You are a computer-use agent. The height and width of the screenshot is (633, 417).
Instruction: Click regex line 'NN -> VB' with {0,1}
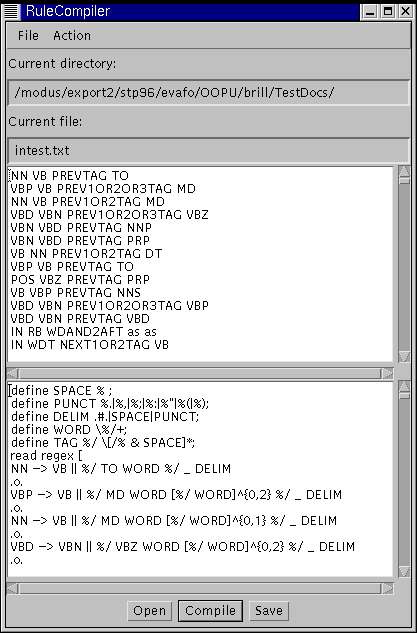(174, 521)
